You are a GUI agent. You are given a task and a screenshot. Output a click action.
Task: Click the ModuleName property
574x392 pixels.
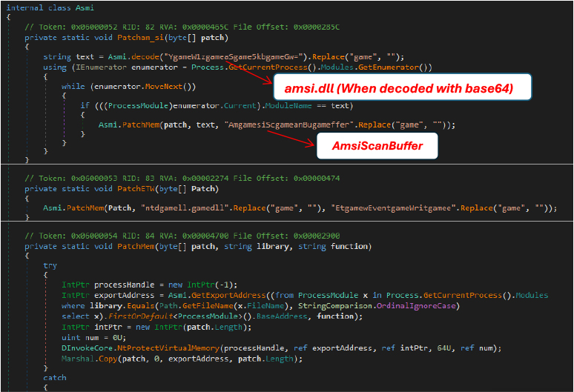coord(288,106)
